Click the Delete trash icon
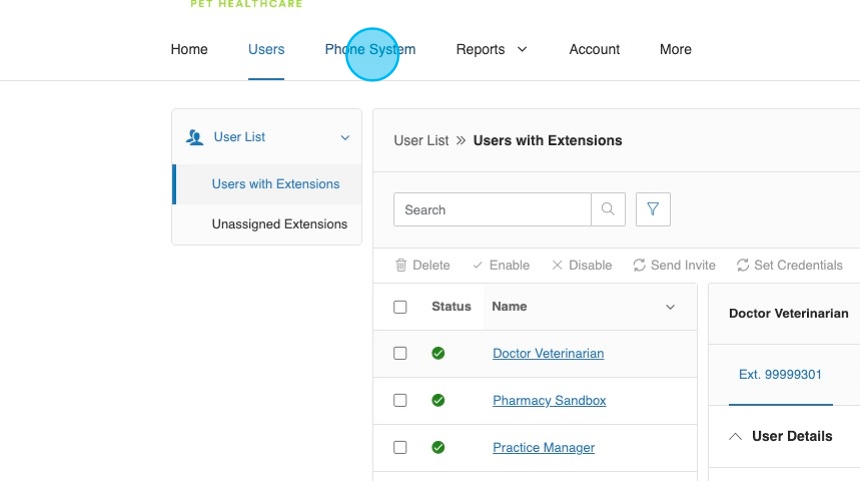This screenshot has width=860, height=481. coord(401,265)
